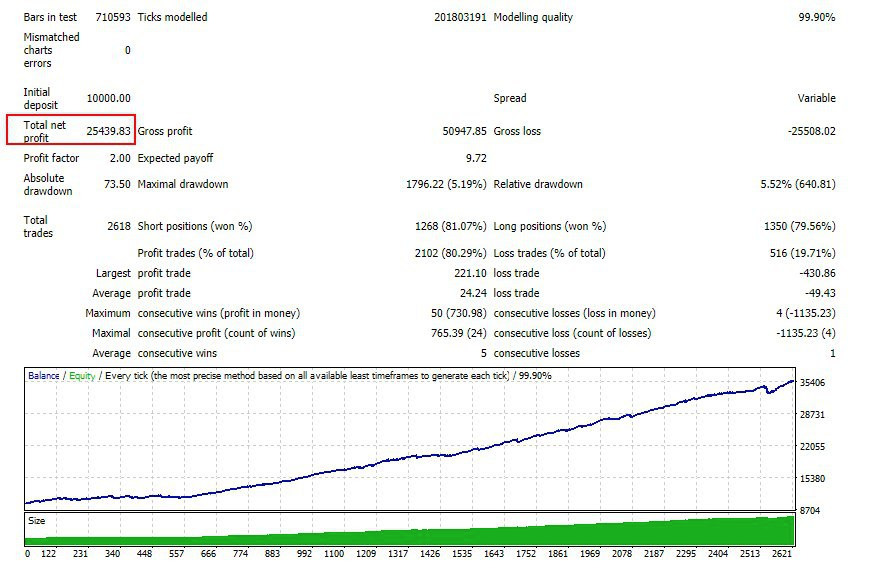Click consecutive loss value -1135.23 (4)
889x565 pixels.
click(806, 333)
